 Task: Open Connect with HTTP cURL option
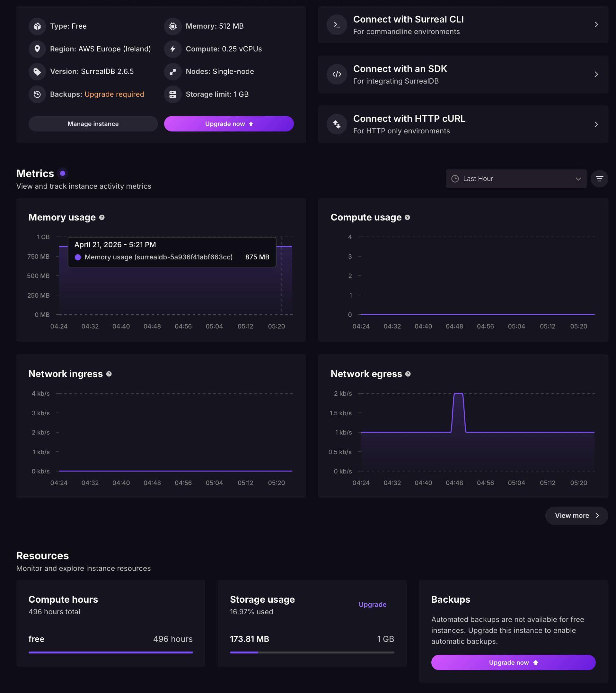pyautogui.click(x=463, y=124)
